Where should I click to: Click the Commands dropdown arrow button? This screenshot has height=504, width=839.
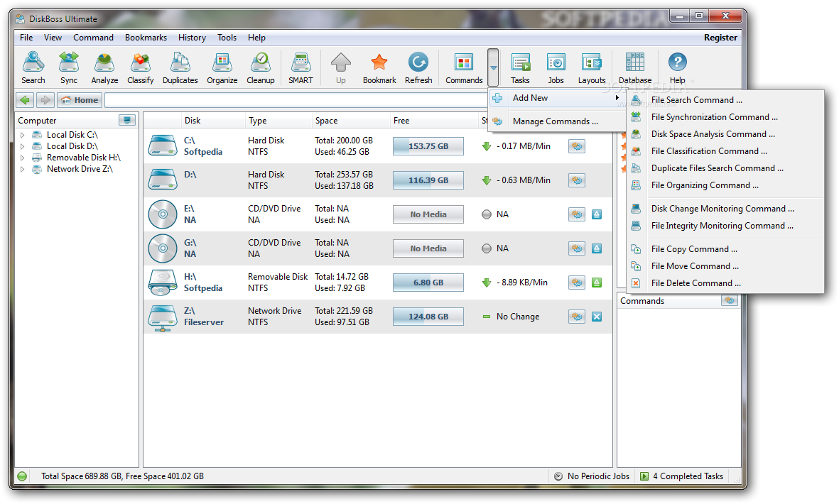pos(493,68)
